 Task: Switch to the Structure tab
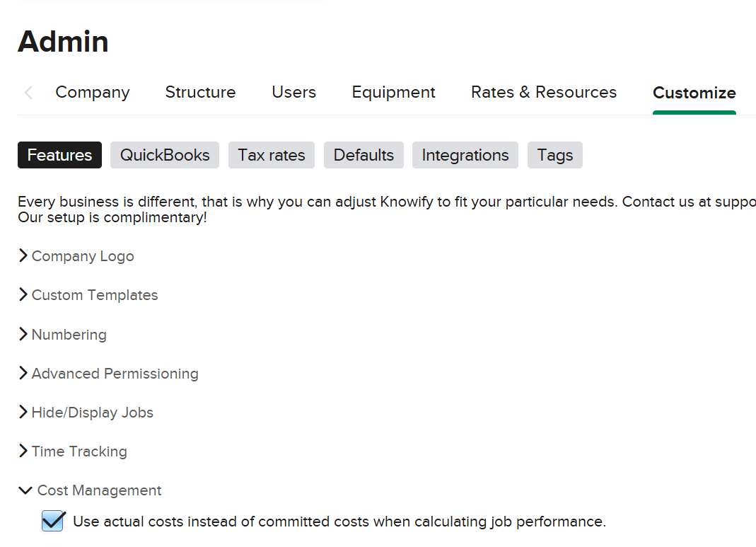tap(200, 93)
